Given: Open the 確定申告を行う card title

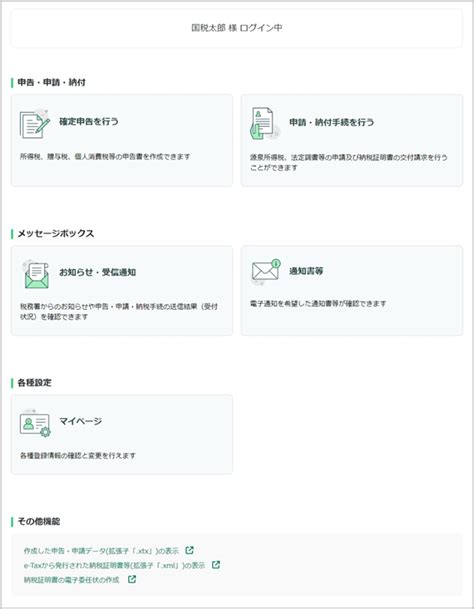Looking at the screenshot, I should pyautogui.click(x=89, y=122).
